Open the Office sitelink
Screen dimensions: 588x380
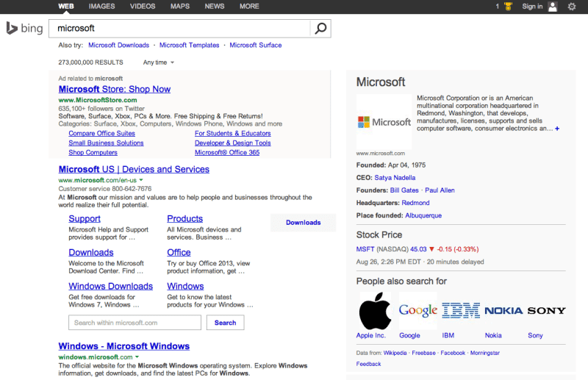pyautogui.click(x=179, y=252)
